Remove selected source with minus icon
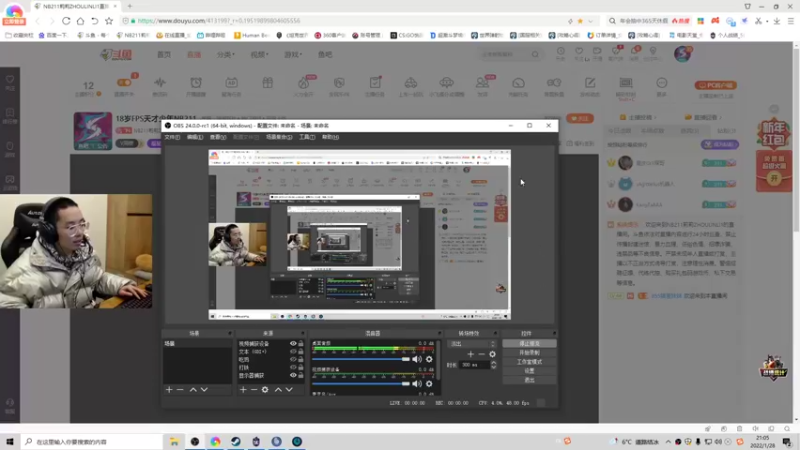The width and height of the screenshot is (800, 450). point(254,390)
